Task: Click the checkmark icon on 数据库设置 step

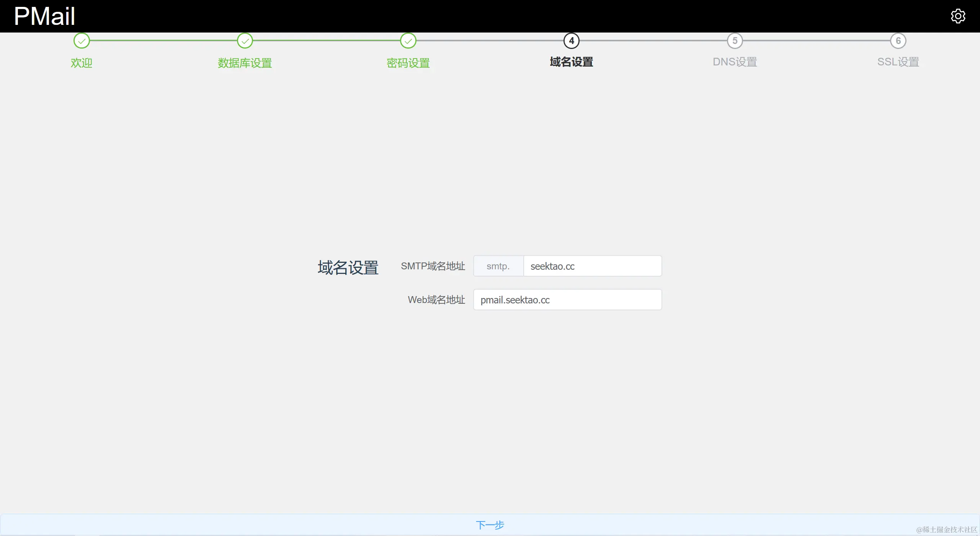Action: point(245,41)
